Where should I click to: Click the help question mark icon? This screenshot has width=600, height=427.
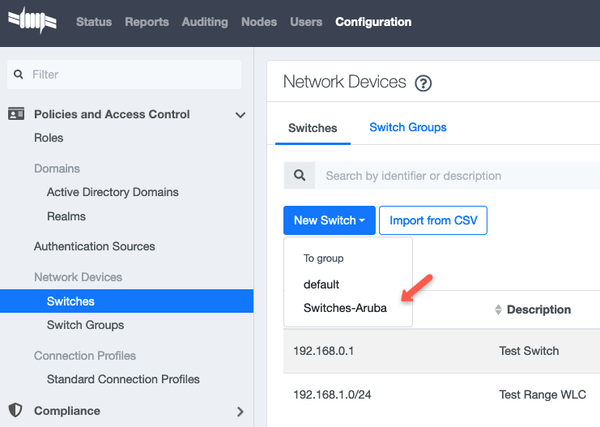pyautogui.click(x=423, y=84)
